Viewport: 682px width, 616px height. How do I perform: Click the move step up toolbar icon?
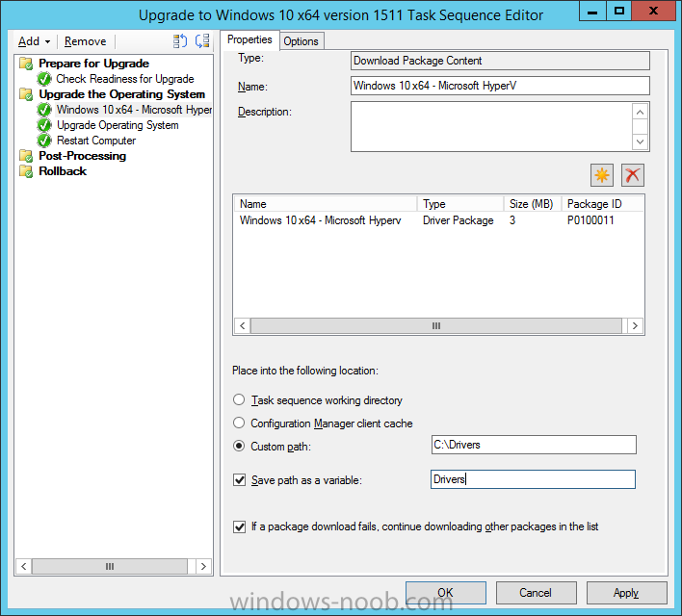point(179,41)
